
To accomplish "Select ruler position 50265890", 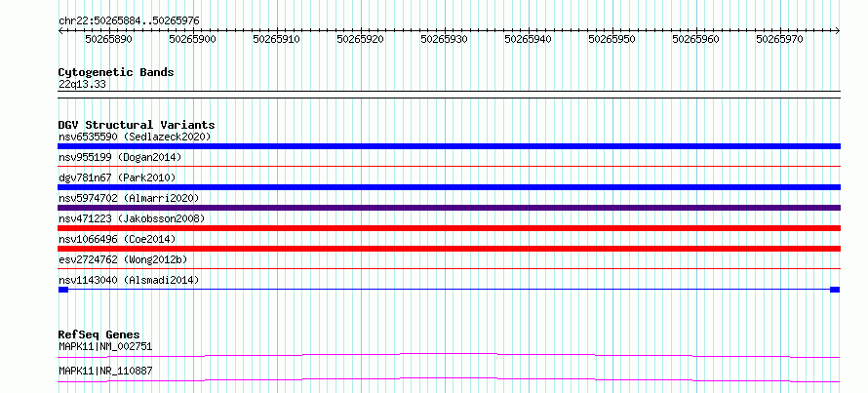I will [109, 40].
